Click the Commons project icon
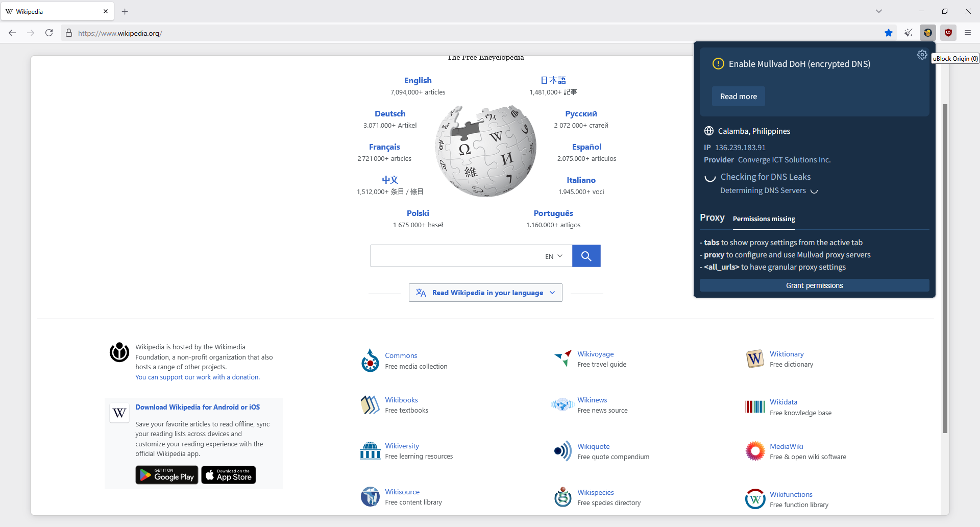The height and width of the screenshot is (527, 980). pyautogui.click(x=370, y=361)
